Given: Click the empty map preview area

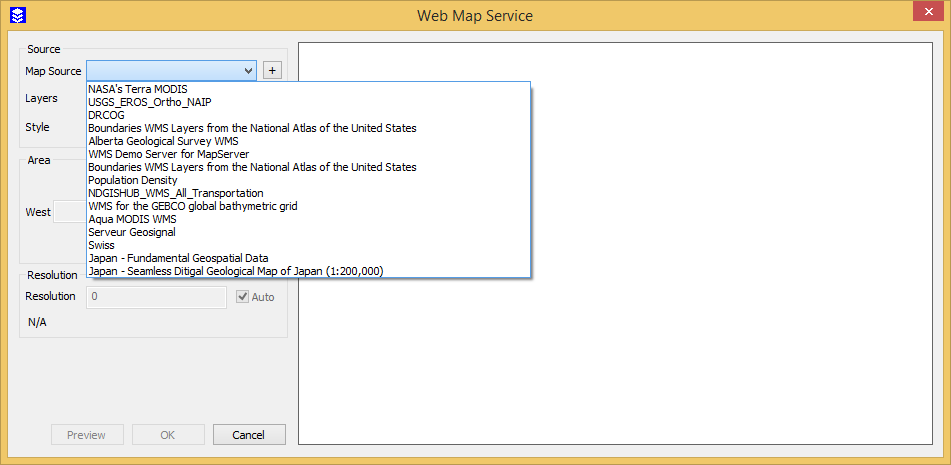Looking at the screenshot, I should coord(615,243).
